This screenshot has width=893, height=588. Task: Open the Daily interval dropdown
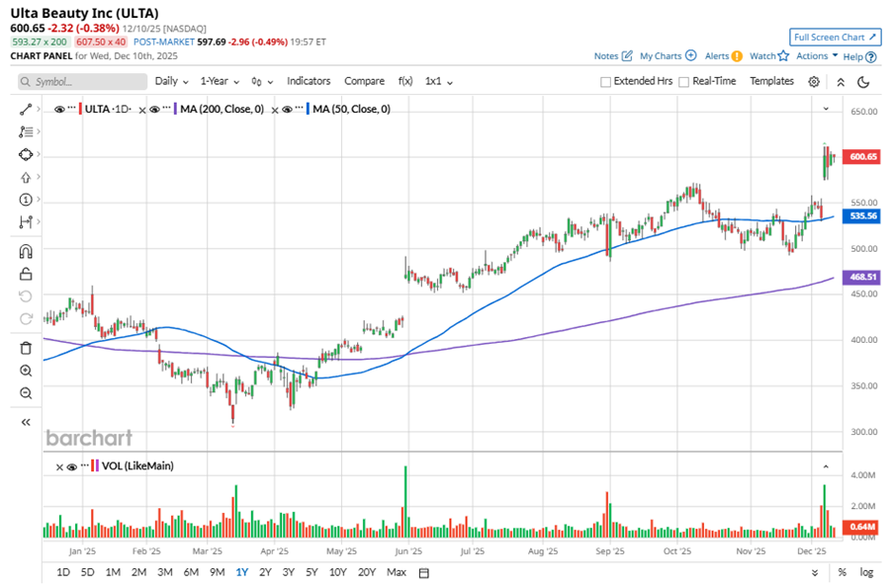coord(171,81)
